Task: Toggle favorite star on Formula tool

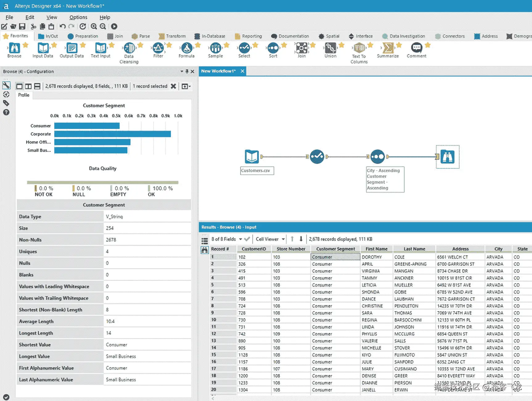Action: click(198, 45)
